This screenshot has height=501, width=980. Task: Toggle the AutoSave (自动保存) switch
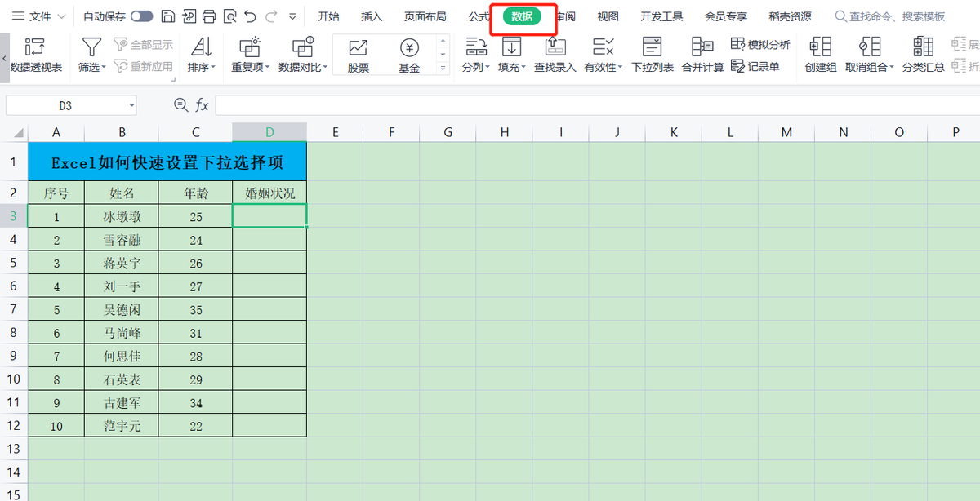[141, 16]
